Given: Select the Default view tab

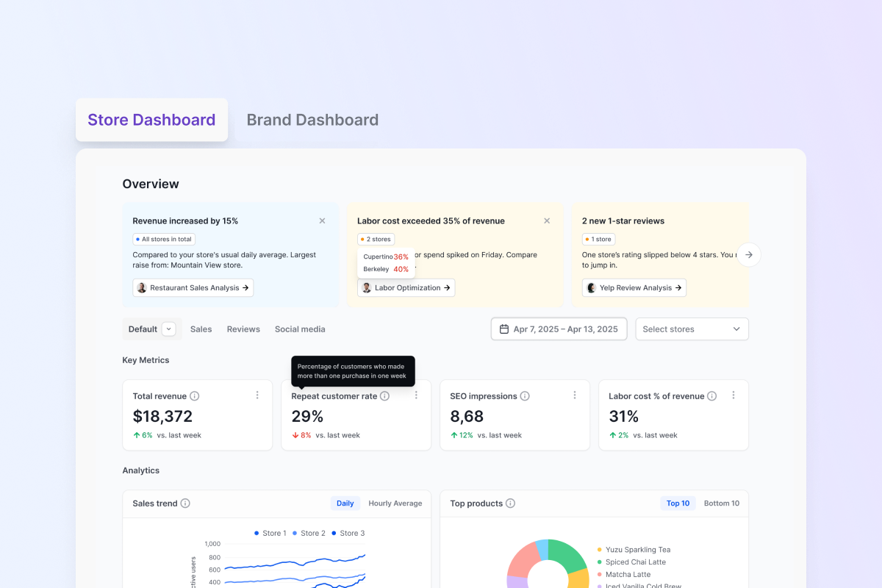Looking at the screenshot, I should (x=143, y=329).
